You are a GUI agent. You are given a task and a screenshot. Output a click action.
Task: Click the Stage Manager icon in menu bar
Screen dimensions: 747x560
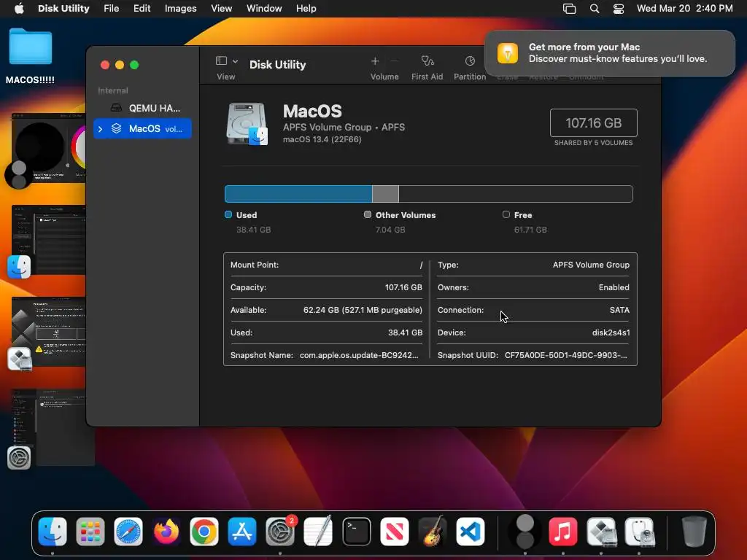click(x=569, y=9)
